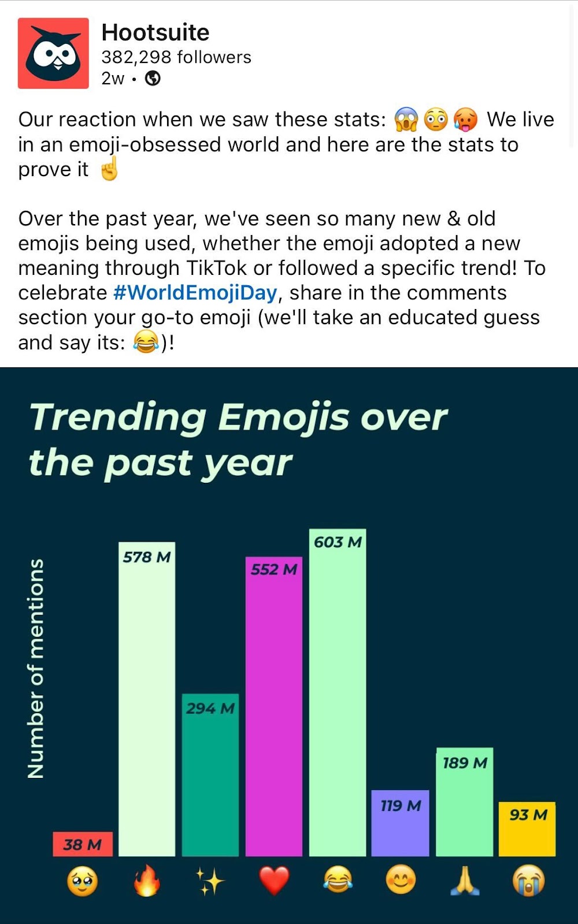This screenshot has height=924, width=578.
Task: Click the globe public visibility icon
Action: [153, 78]
